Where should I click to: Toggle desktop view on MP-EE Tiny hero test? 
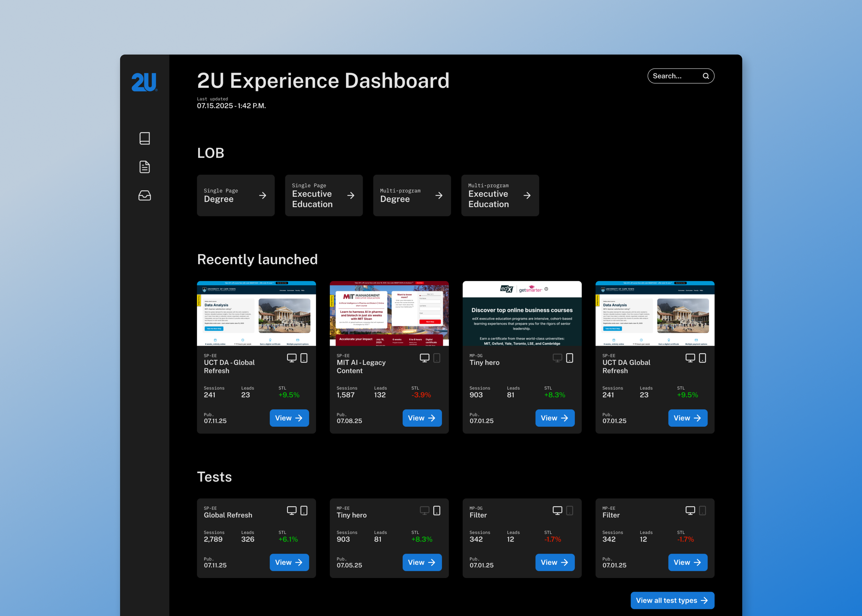[x=424, y=510]
